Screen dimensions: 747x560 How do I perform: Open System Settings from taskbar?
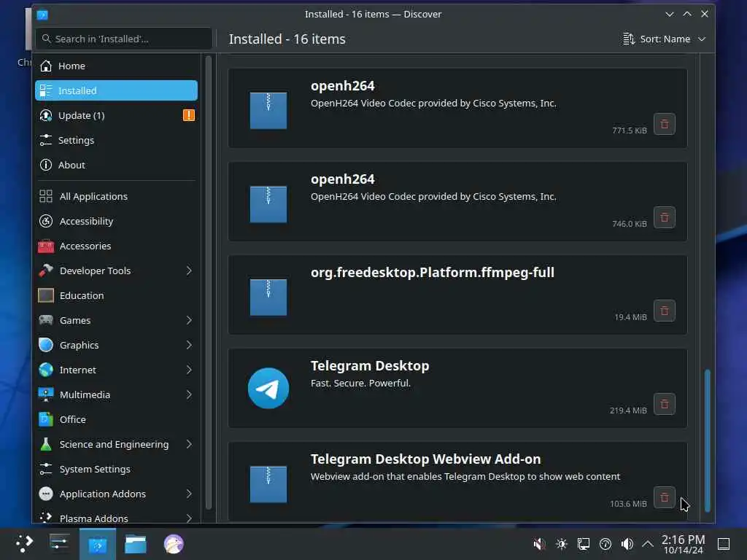click(60, 544)
